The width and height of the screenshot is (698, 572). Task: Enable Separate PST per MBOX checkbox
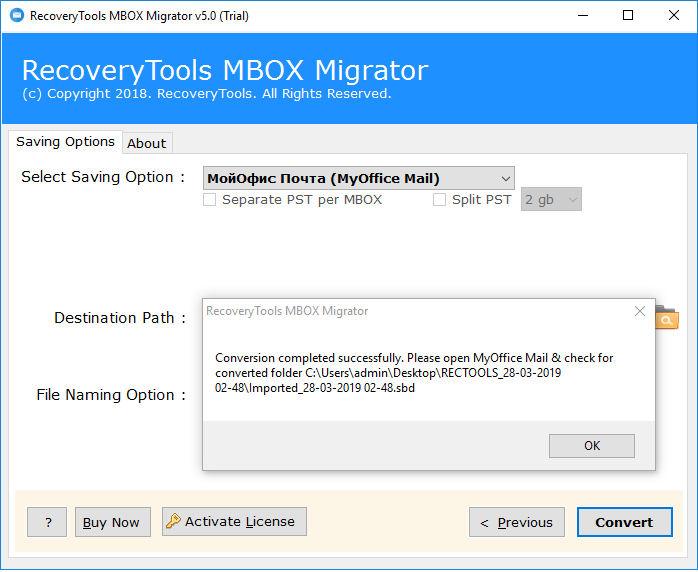tap(210, 199)
